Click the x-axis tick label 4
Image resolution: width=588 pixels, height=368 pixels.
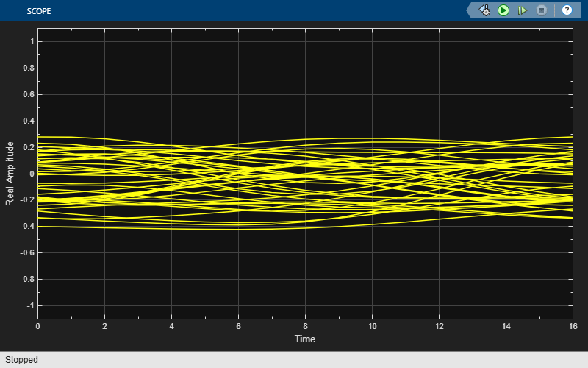pyautogui.click(x=171, y=325)
